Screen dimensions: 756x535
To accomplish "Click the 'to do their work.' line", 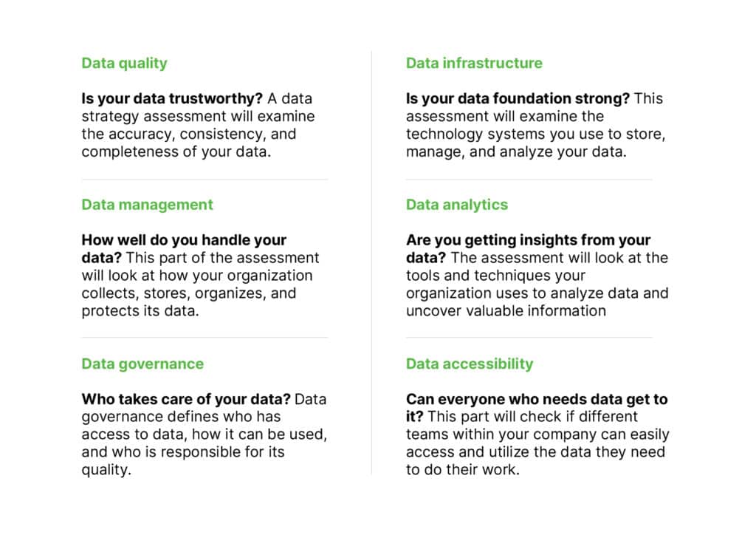I will point(463,469).
